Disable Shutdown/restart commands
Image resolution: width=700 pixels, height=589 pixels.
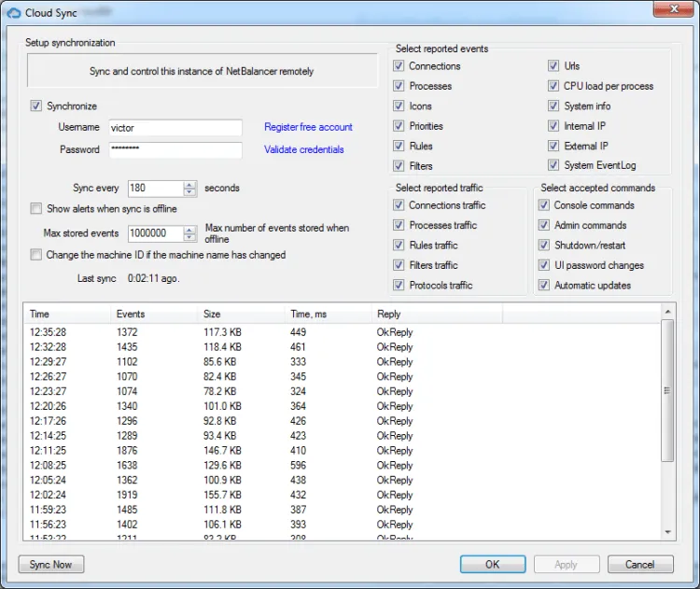[x=544, y=245]
